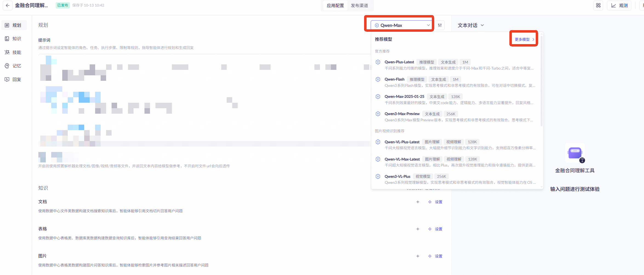Screen dimensions: 644x275
Task: Open 设置 for the 文档 knowledge row
Action: 435,202
